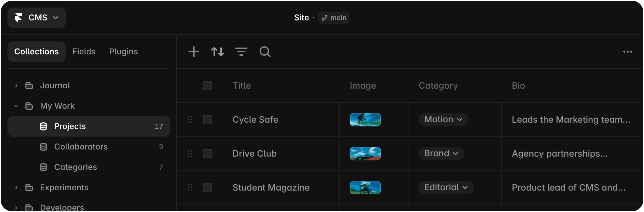Expand the Experiments folder chevron
The image size is (644, 212).
[x=16, y=188]
